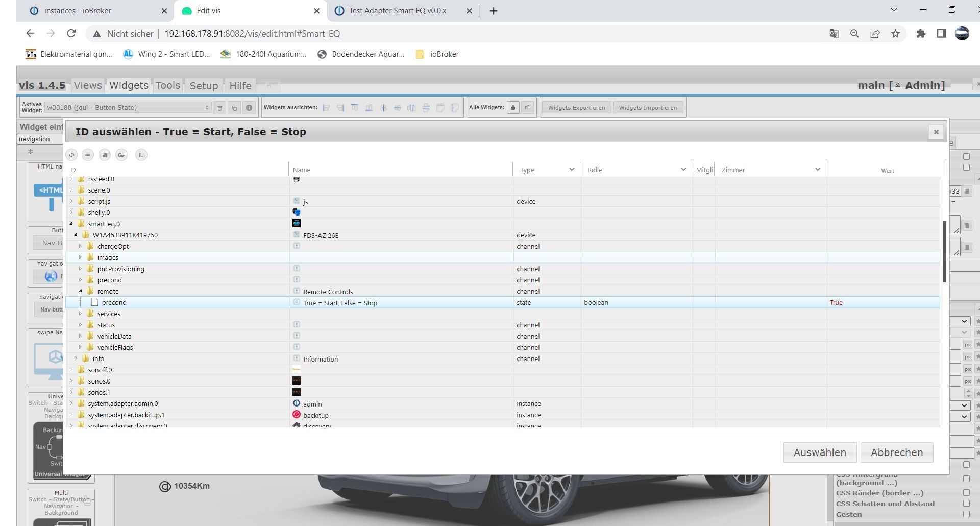
Task: Collapse all folders icon in ID dialog
Action: pyautogui.click(x=105, y=155)
